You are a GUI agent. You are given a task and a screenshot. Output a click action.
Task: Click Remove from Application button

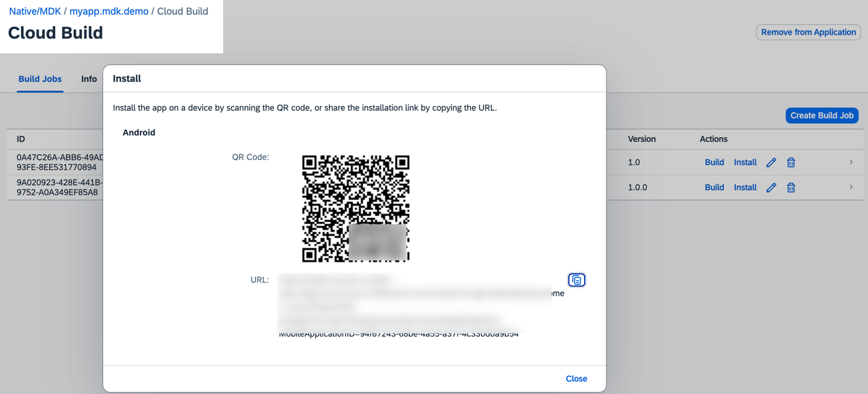coord(808,32)
